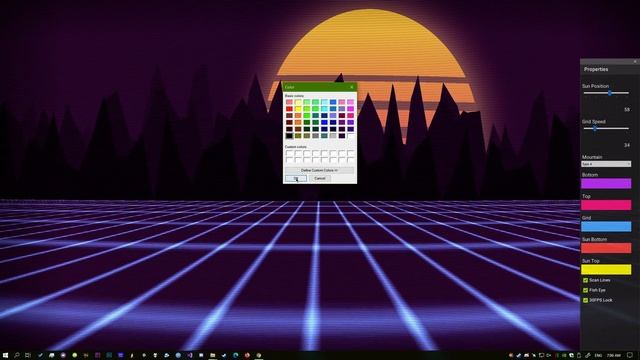The height and width of the screenshot is (360, 640).
Task: Select the first empty custom color slot
Action: click(289, 153)
